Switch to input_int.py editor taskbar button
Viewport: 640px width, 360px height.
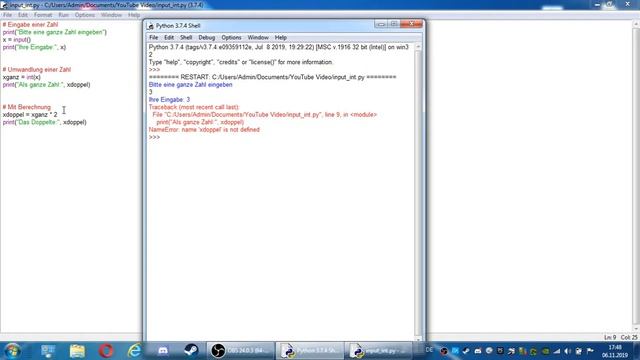pyautogui.click(x=378, y=351)
